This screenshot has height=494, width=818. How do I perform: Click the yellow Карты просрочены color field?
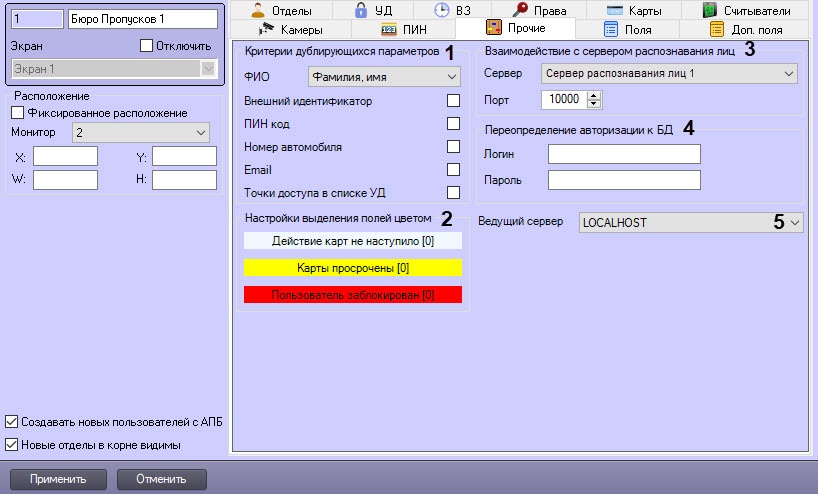[x=353, y=268]
